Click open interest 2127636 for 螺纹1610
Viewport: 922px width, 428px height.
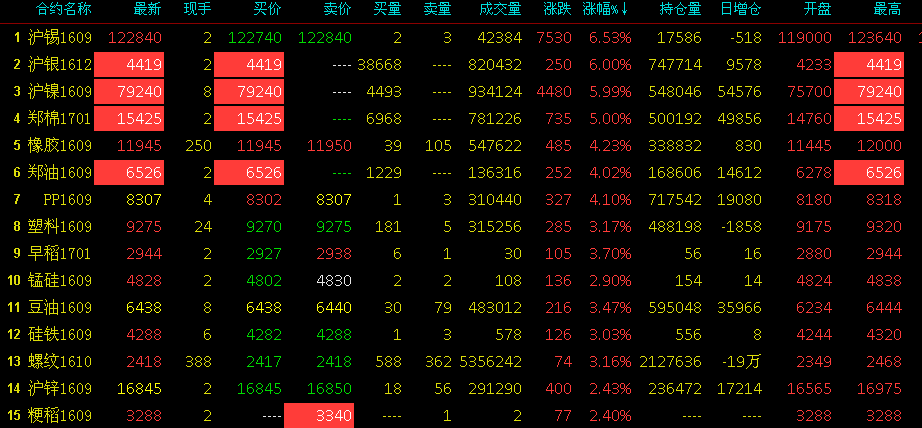670,363
